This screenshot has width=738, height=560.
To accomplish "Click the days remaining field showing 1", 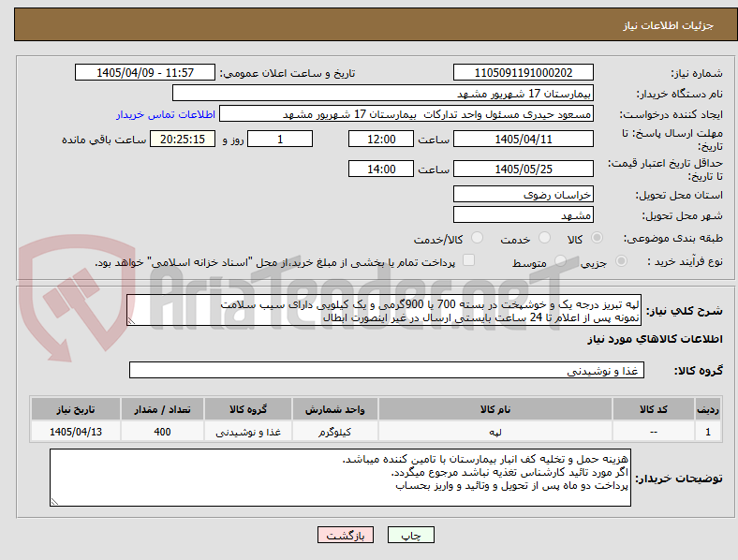I will pos(280,139).
